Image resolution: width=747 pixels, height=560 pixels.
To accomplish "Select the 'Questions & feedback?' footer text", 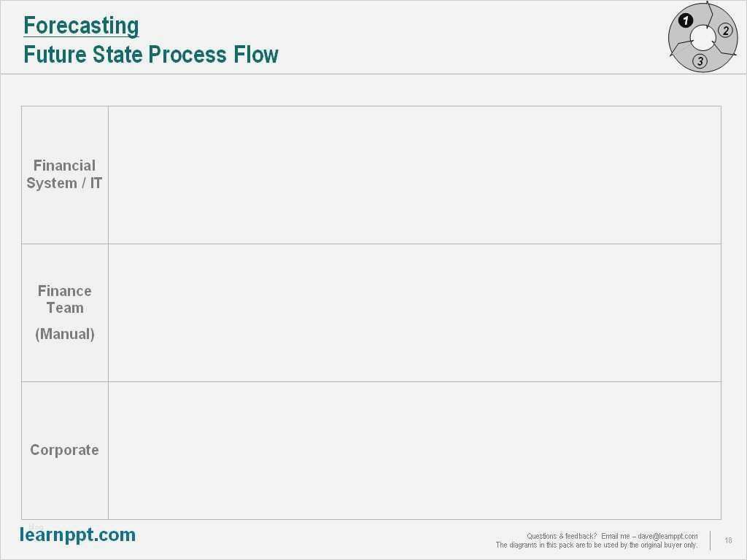I will (x=562, y=536).
